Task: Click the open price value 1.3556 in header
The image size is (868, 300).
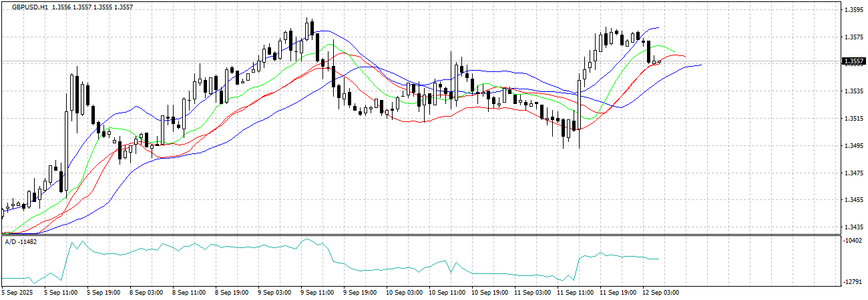Action: (x=61, y=6)
